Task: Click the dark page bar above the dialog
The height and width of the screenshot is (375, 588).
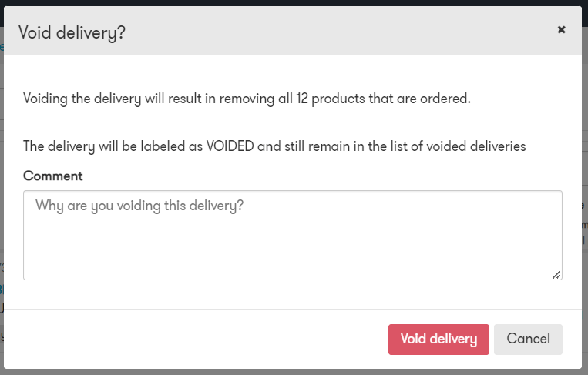Action: (x=294, y=2)
